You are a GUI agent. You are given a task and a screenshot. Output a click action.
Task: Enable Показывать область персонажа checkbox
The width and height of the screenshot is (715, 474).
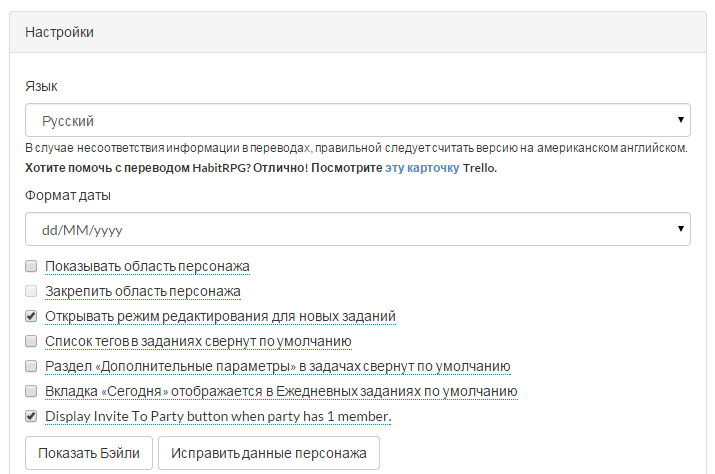pyautogui.click(x=31, y=267)
